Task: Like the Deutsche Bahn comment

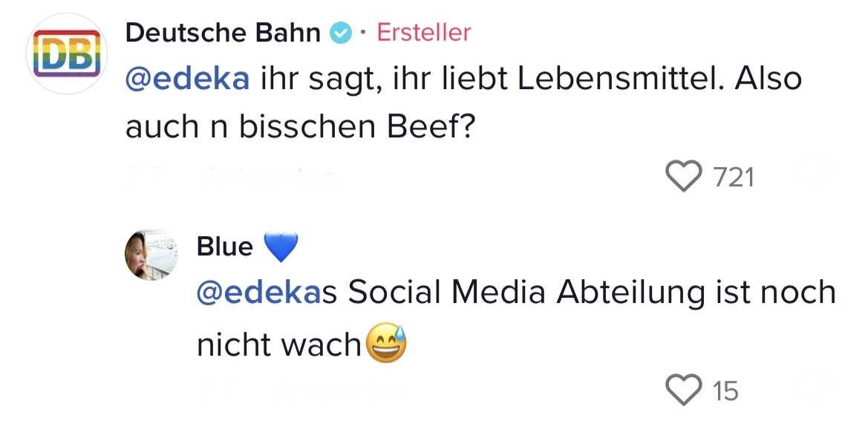Action: (x=684, y=177)
